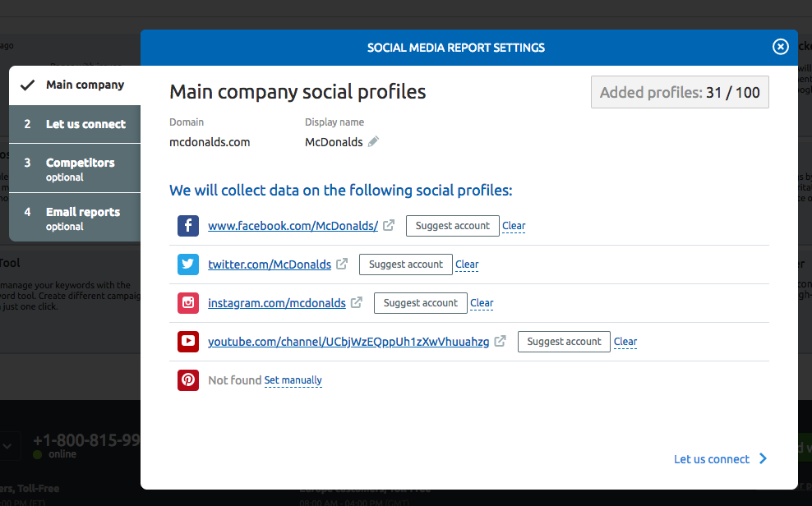Click the pencil icon next to McDonalds
The height and width of the screenshot is (506, 812).
click(x=373, y=141)
